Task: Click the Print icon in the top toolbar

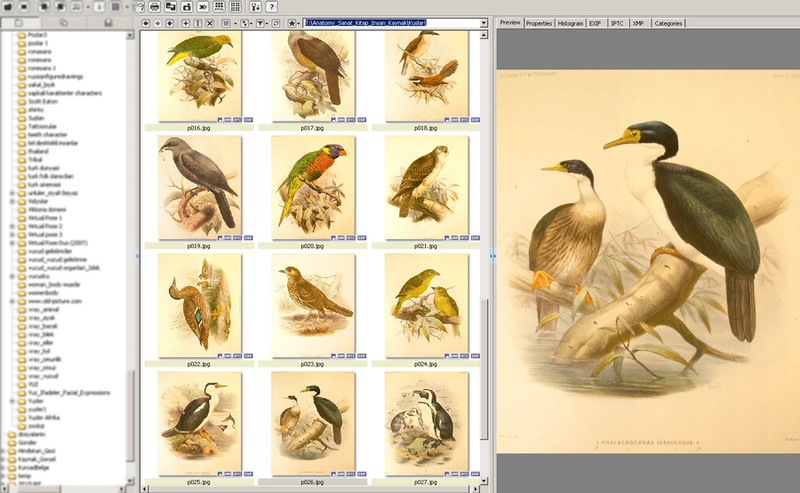Action: point(155,7)
